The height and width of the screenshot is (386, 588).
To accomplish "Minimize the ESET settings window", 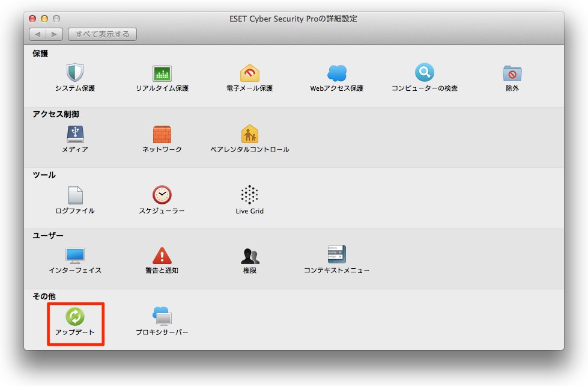I will point(44,19).
